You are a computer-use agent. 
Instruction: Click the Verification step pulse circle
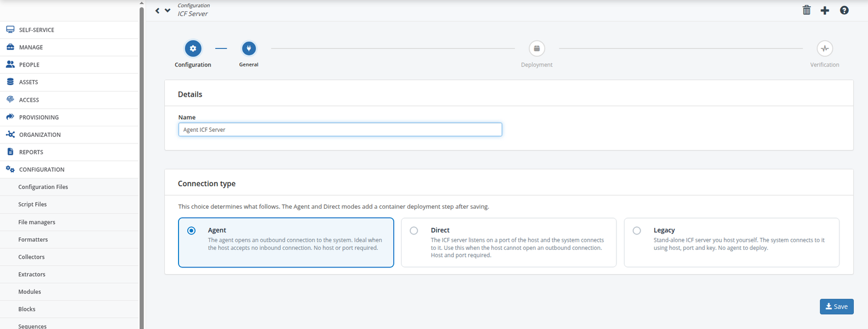point(825,48)
